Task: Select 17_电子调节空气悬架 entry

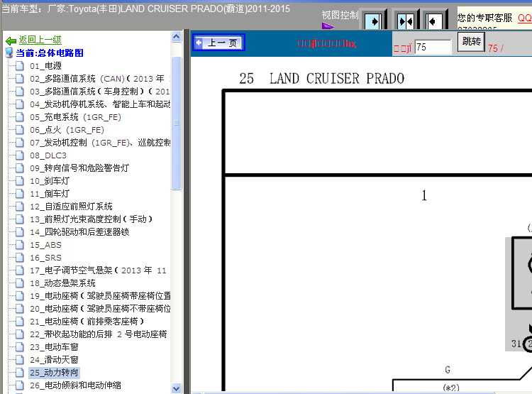Action: (x=98, y=270)
